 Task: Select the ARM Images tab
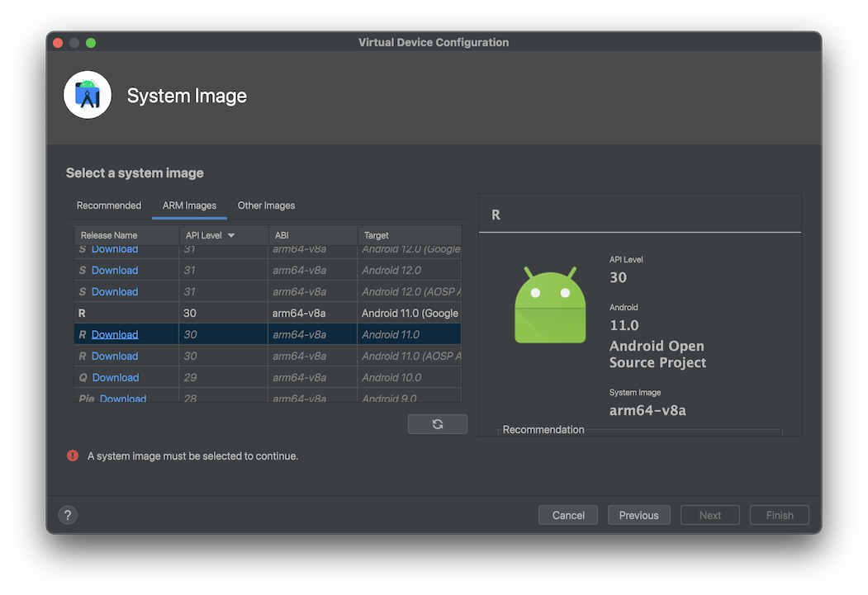click(x=189, y=205)
